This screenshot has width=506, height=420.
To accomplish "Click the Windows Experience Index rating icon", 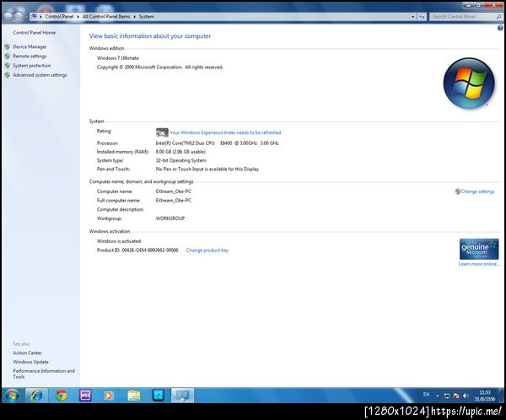I will pos(162,132).
